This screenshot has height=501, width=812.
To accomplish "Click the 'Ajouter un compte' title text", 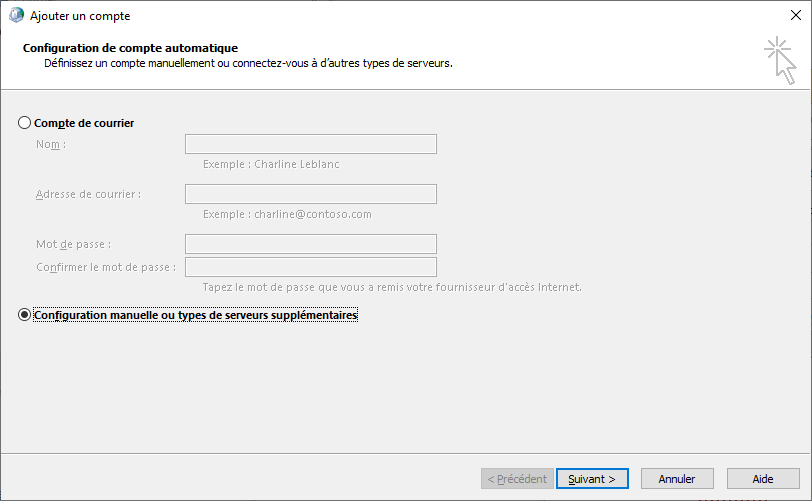I will click(x=80, y=16).
